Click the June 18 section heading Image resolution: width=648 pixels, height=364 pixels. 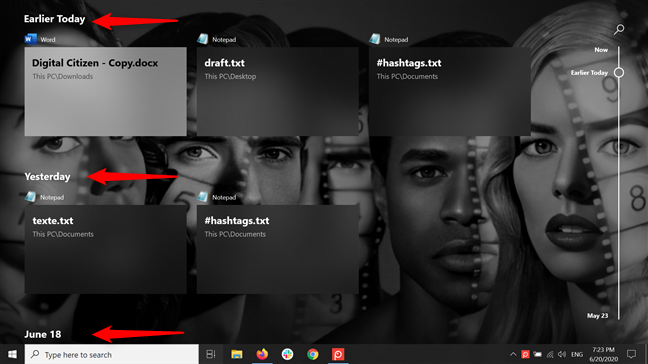pyautogui.click(x=43, y=334)
